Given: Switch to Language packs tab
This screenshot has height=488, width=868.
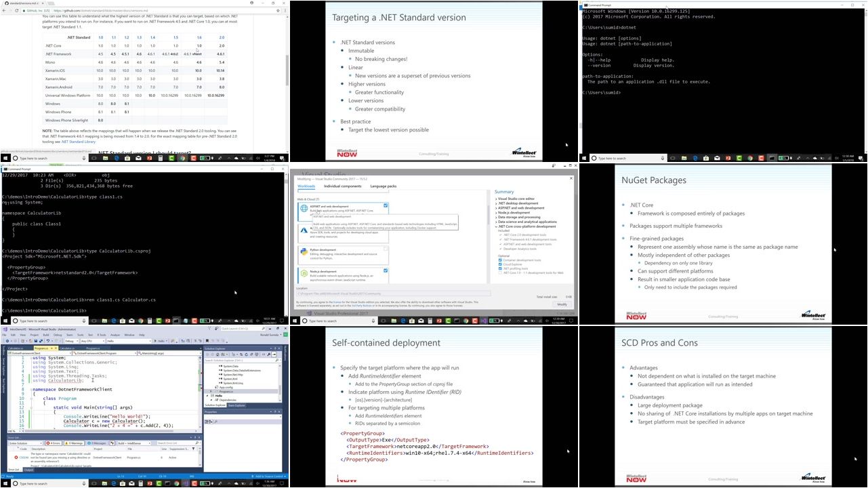Looking at the screenshot, I should pos(384,186).
